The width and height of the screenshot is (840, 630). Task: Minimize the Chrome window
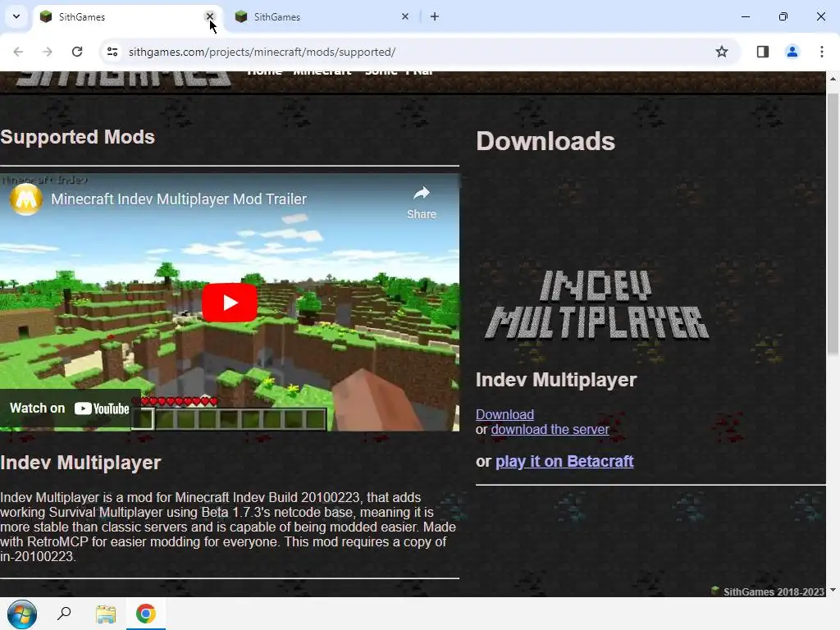745,16
